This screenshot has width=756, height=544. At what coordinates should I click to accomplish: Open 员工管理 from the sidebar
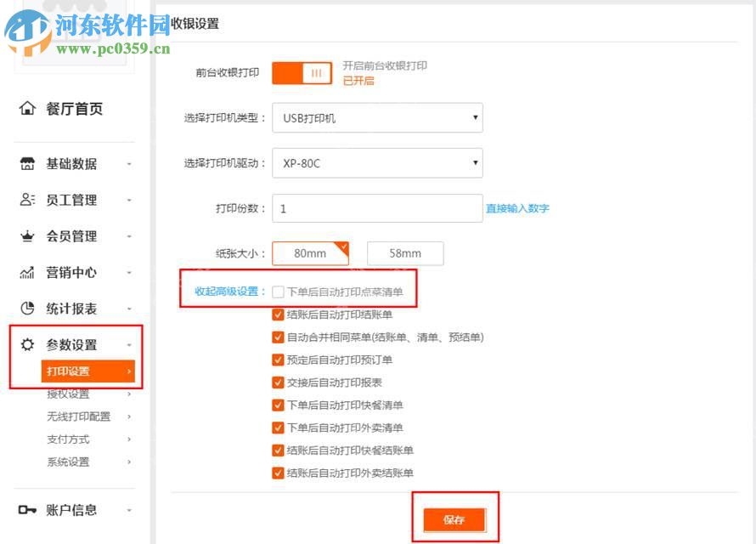click(x=26, y=200)
